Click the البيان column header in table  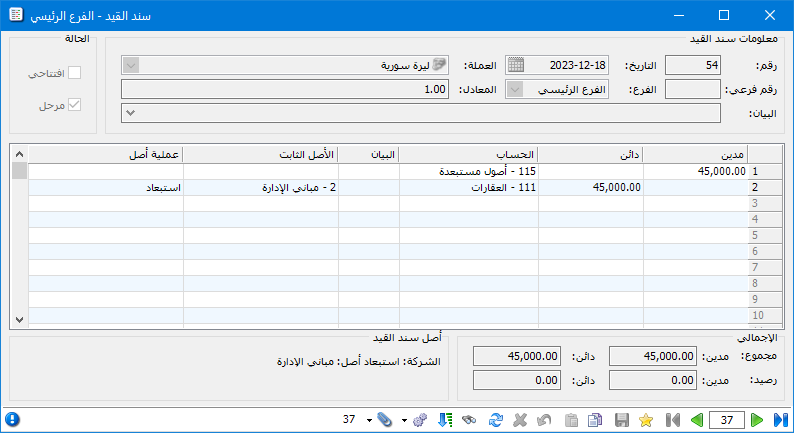click(x=369, y=154)
